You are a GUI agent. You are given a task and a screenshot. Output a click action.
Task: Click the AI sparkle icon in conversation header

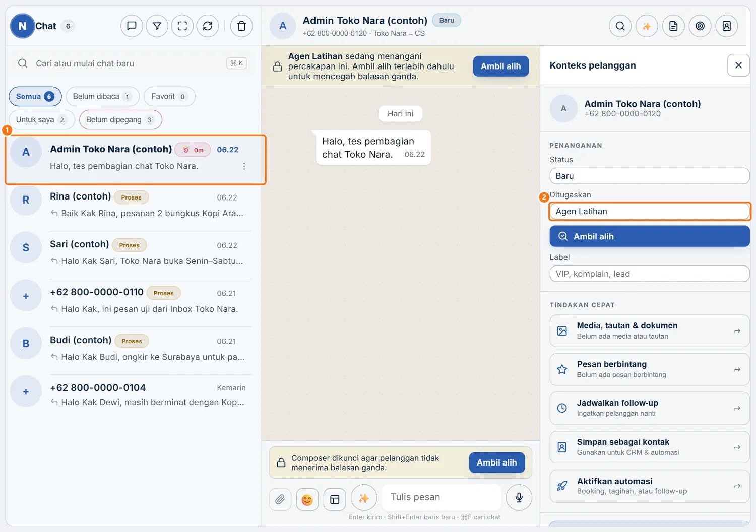click(x=647, y=26)
